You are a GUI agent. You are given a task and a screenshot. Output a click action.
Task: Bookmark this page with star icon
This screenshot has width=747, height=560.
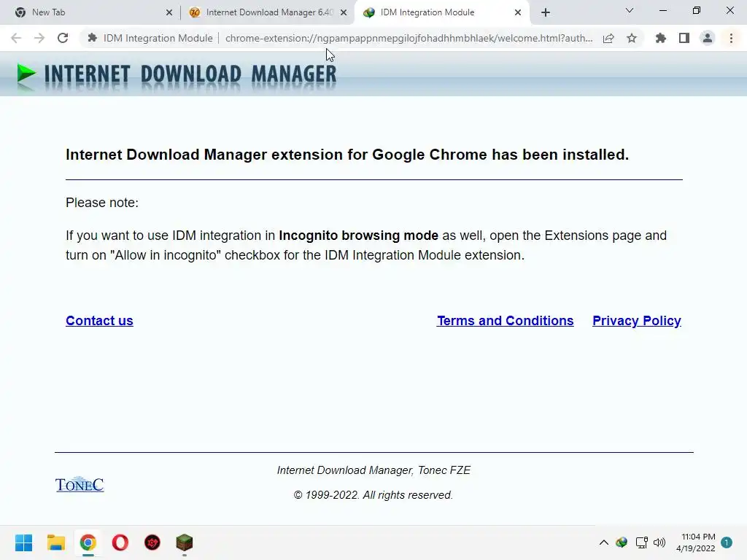[632, 38]
